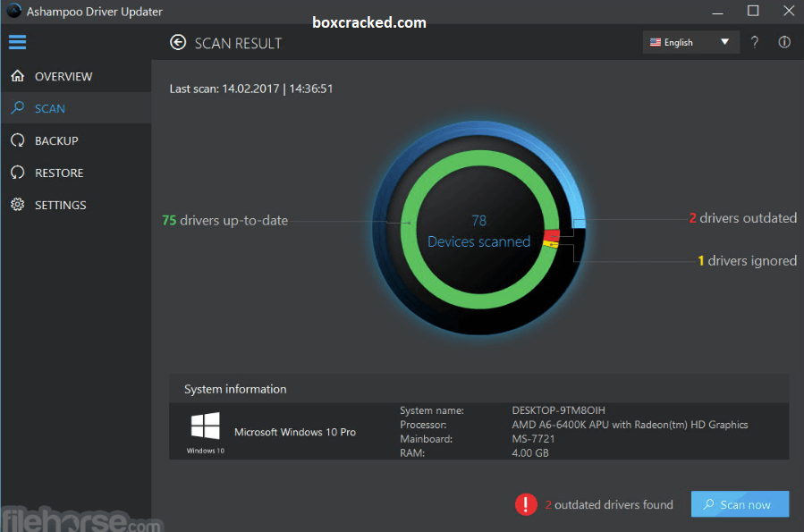Open the info icon in the header

(x=784, y=42)
